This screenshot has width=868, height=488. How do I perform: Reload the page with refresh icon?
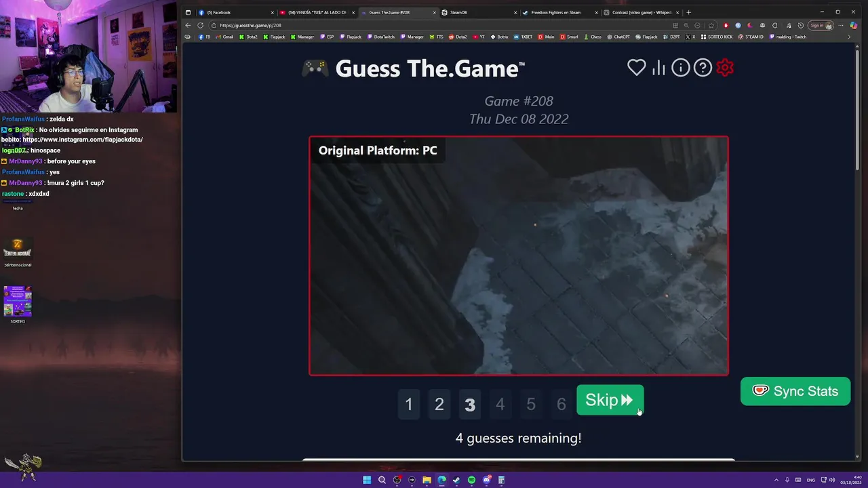201,25
